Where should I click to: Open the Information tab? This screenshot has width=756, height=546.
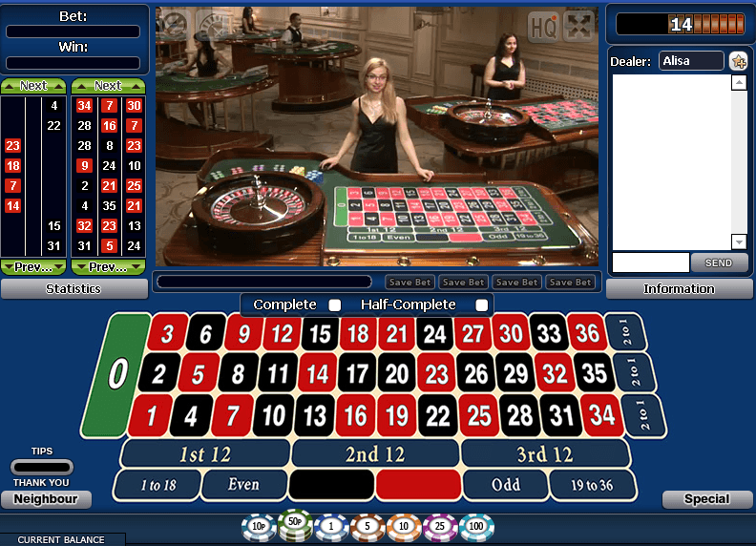(679, 289)
